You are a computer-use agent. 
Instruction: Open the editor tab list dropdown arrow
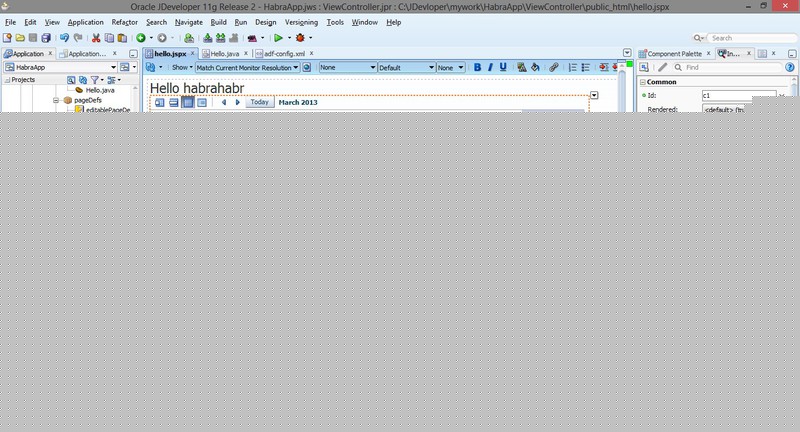point(627,53)
